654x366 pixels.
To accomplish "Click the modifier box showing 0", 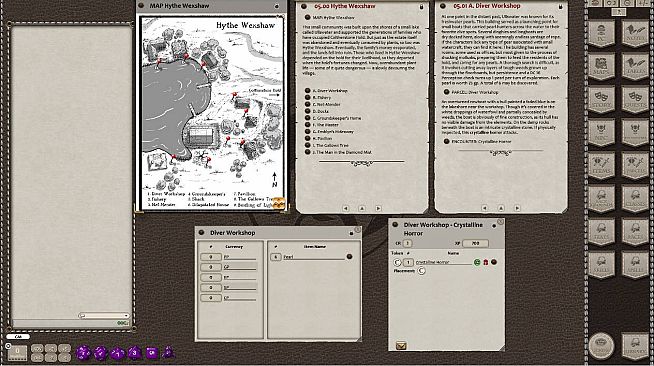I will pyautogui.click(x=17, y=352).
